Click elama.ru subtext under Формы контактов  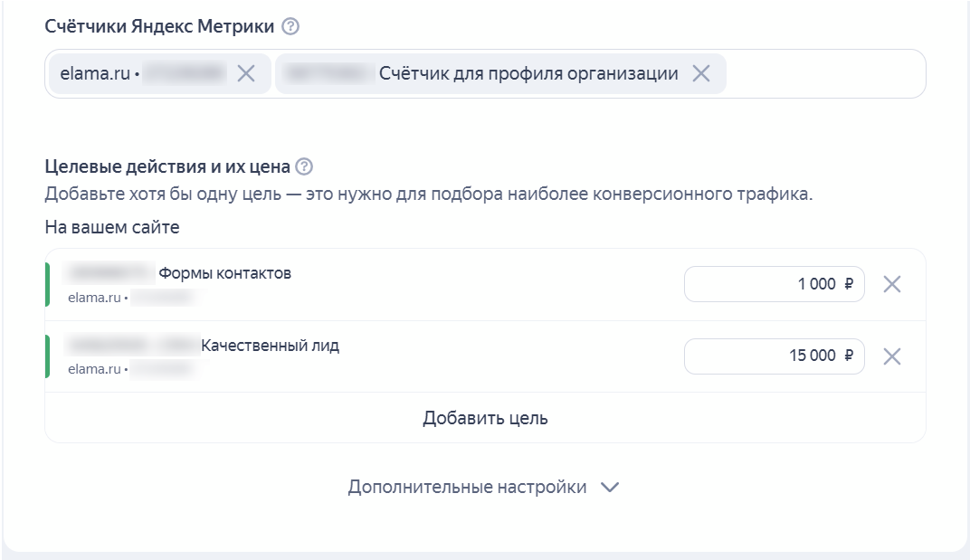94,297
